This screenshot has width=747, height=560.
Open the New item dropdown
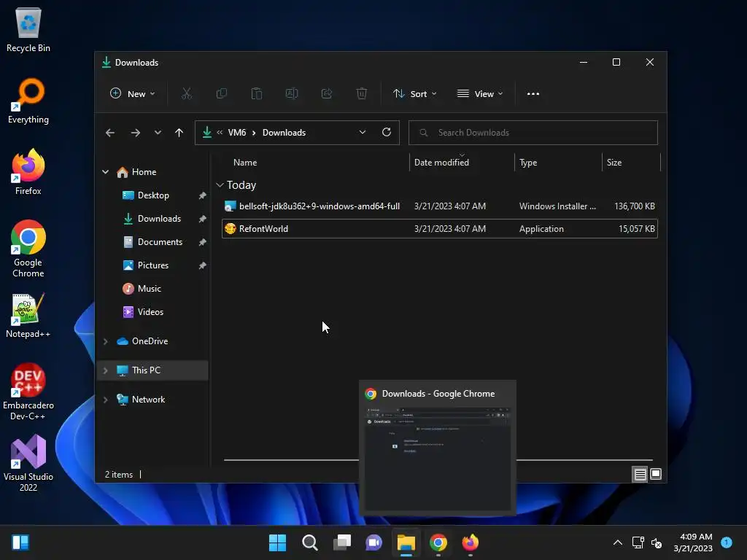coord(133,94)
